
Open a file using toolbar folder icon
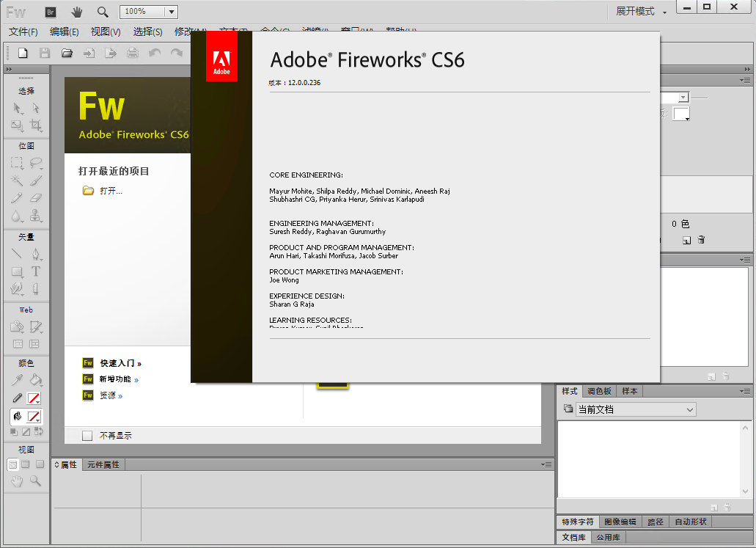[67, 53]
